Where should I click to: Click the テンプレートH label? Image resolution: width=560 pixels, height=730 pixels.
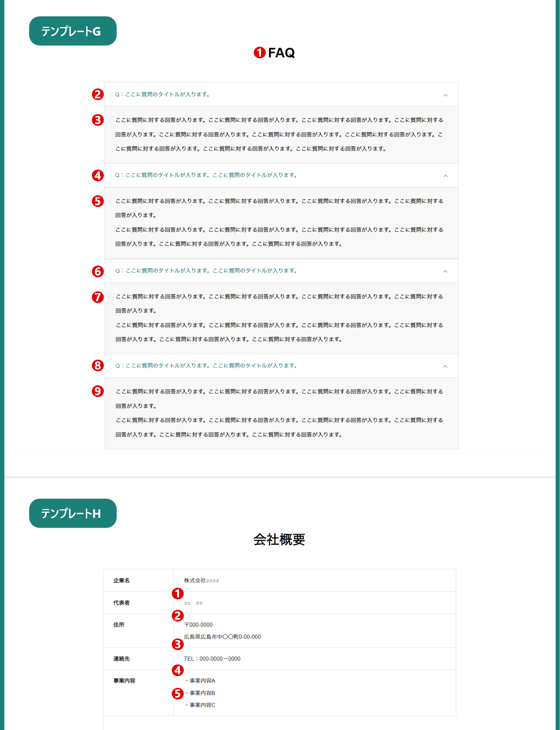(73, 513)
